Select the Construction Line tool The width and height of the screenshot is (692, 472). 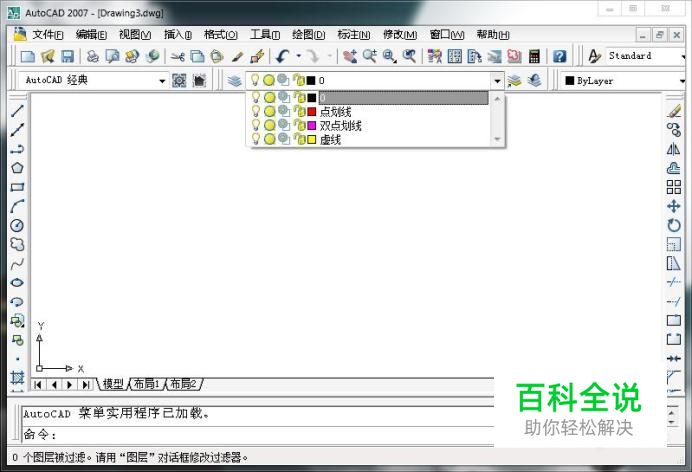(x=17, y=130)
